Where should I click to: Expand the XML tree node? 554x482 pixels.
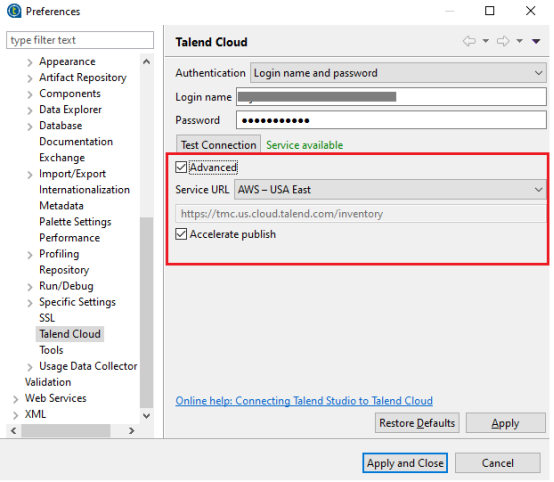15,415
